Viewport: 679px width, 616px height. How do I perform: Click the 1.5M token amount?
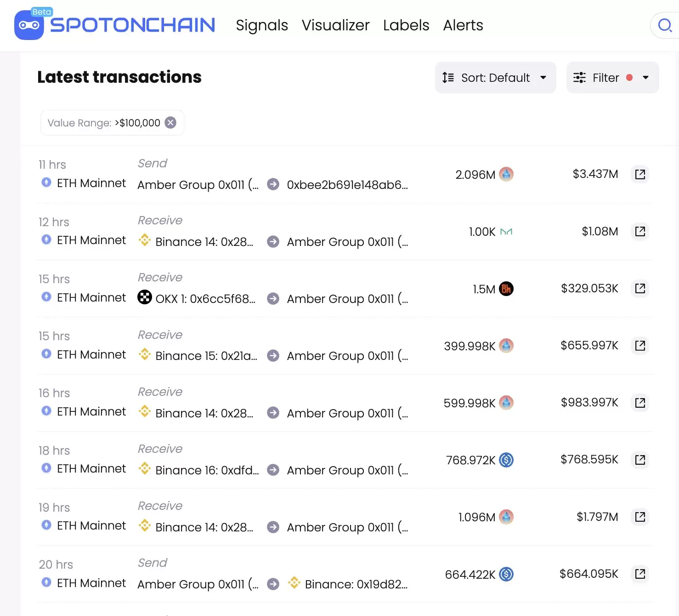(484, 289)
